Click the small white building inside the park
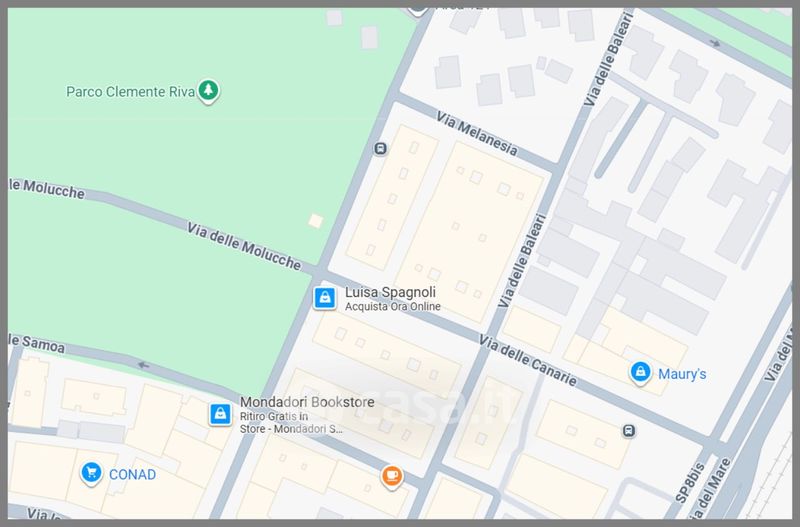Image resolution: width=800 pixels, height=527 pixels. tap(316, 221)
